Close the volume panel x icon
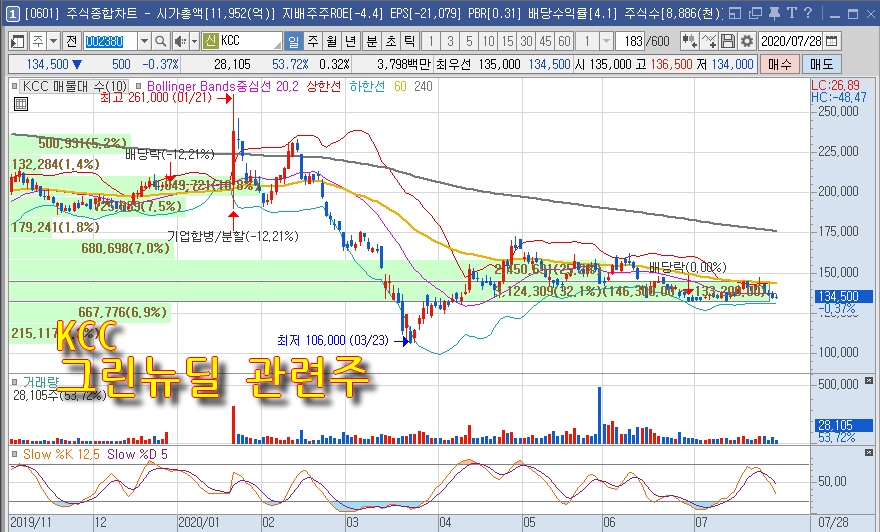 pos(869,381)
